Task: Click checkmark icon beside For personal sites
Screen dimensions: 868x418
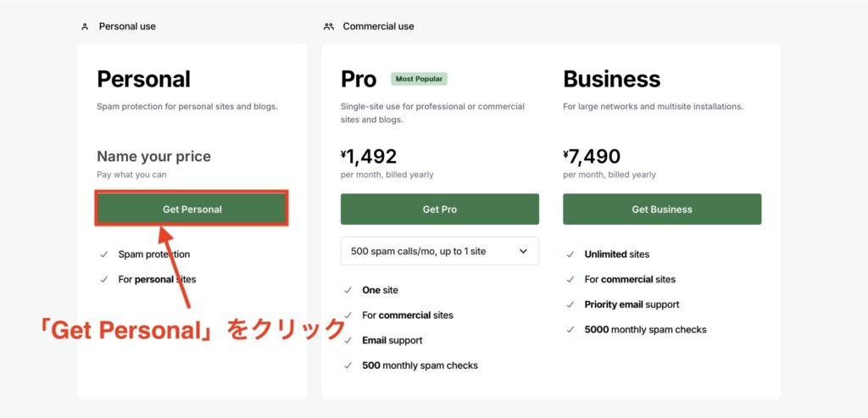Action: click(103, 279)
